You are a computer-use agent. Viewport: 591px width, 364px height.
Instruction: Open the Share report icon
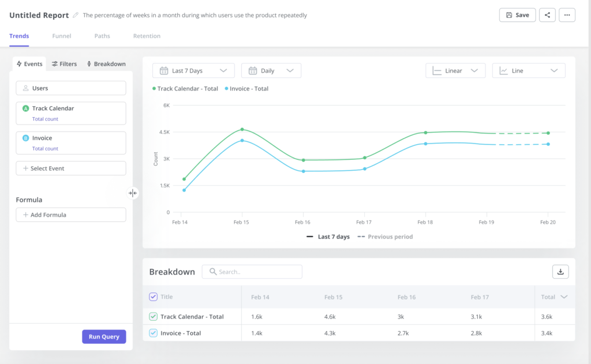(547, 14)
